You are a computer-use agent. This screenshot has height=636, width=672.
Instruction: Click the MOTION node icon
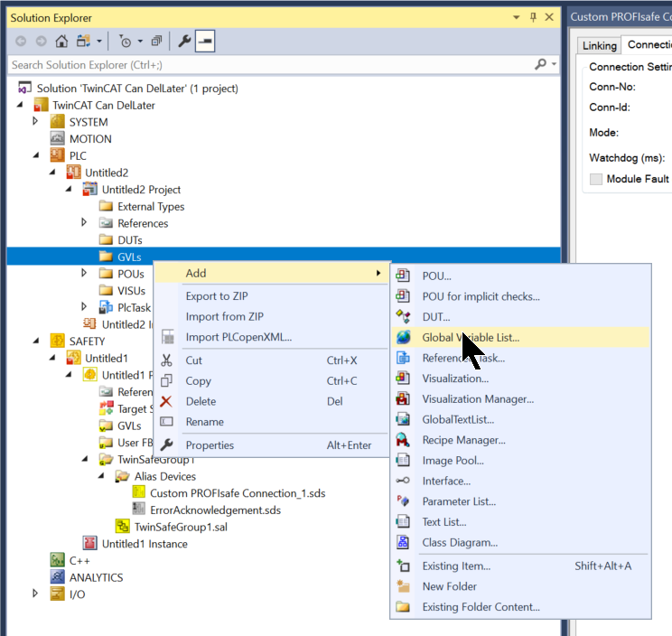(58, 138)
